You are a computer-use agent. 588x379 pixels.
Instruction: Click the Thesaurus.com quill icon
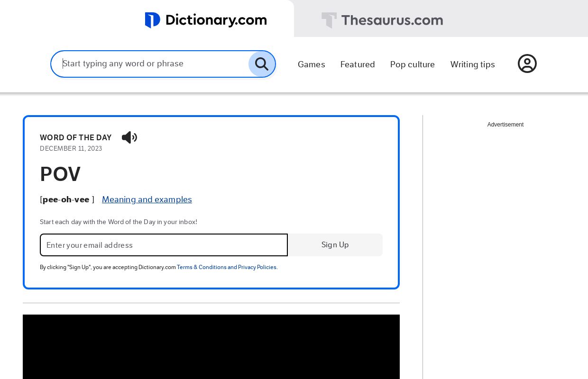click(329, 20)
